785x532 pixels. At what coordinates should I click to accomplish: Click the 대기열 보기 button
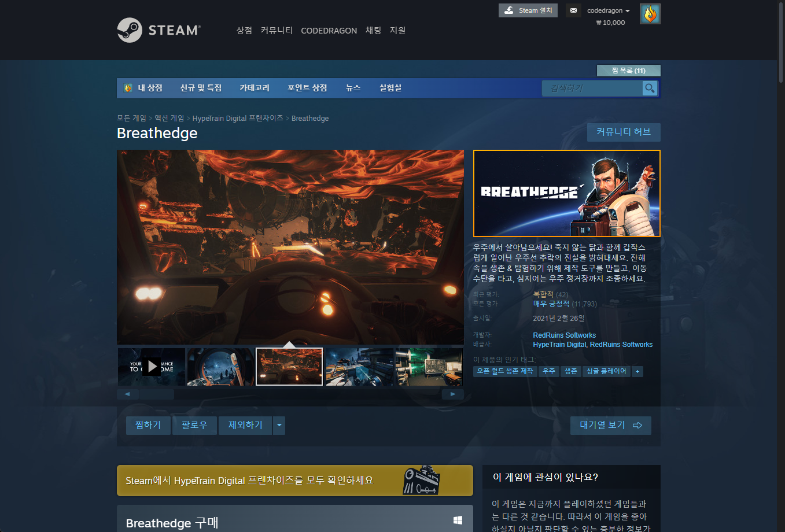point(611,425)
